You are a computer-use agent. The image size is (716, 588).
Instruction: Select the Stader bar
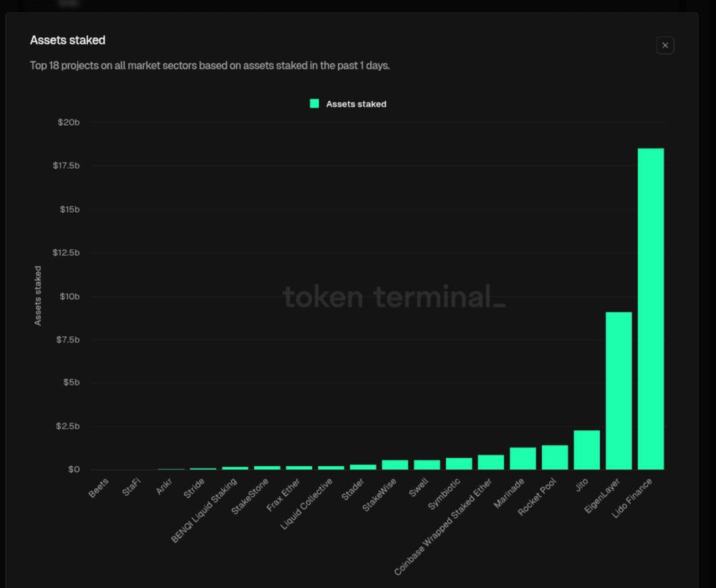(x=363, y=466)
